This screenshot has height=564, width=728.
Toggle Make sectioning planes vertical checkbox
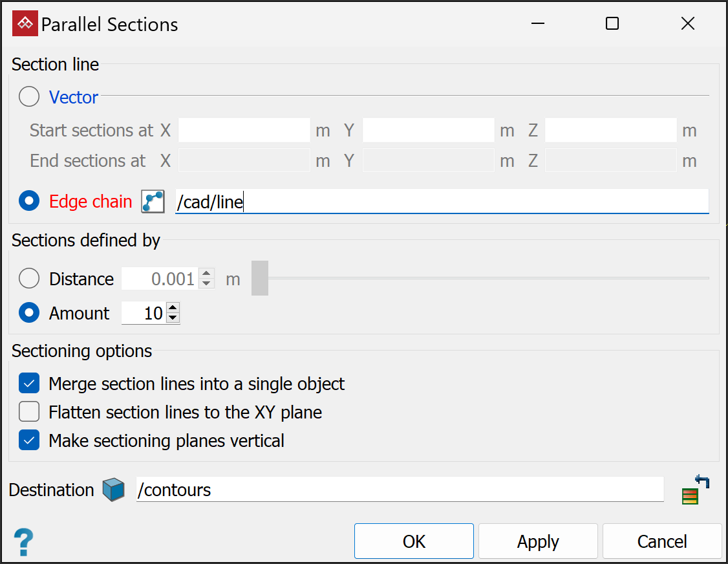[x=29, y=440]
